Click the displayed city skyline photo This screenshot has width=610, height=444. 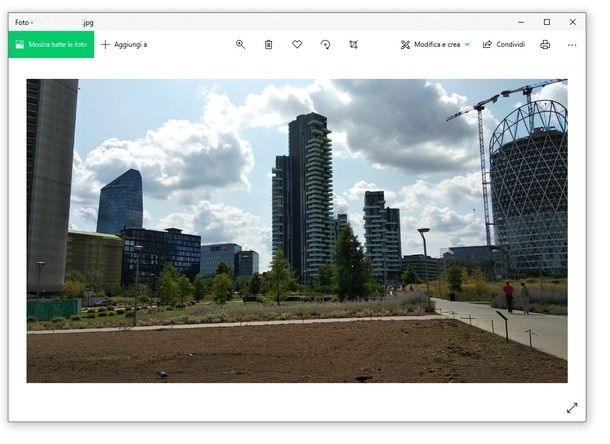pyautogui.click(x=297, y=230)
